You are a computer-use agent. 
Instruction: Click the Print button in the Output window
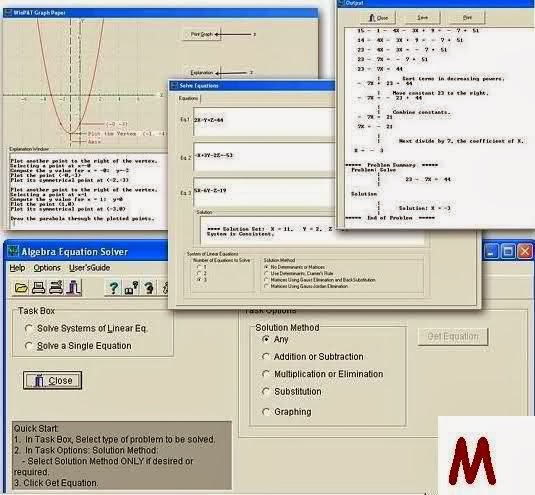tap(467, 17)
